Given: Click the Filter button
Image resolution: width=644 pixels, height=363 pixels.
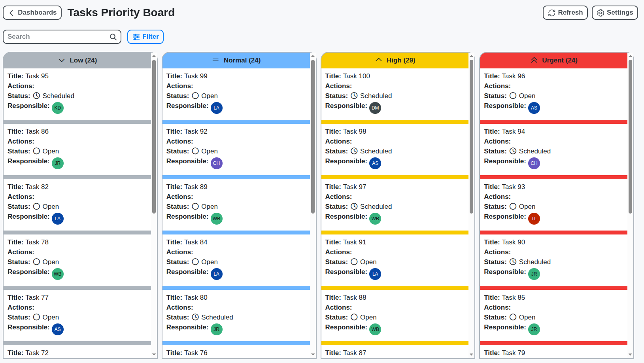Looking at the screenshot, I should (145, 36).
